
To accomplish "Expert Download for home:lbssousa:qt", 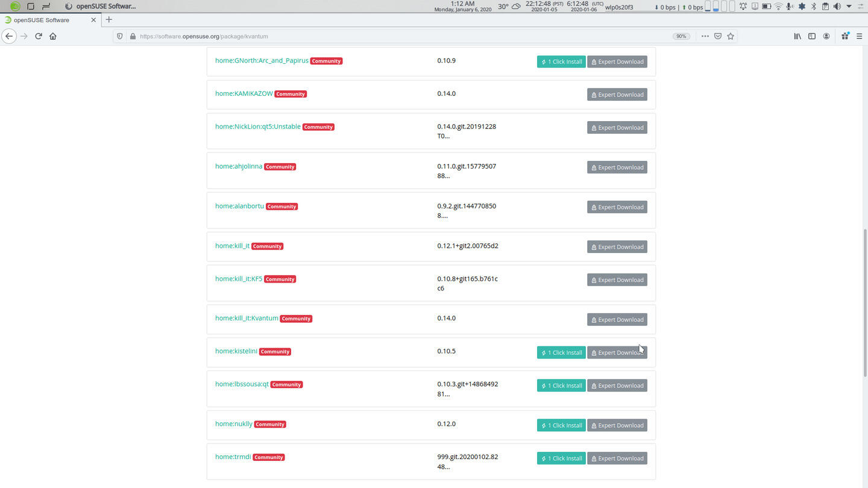I will [617, 386].
